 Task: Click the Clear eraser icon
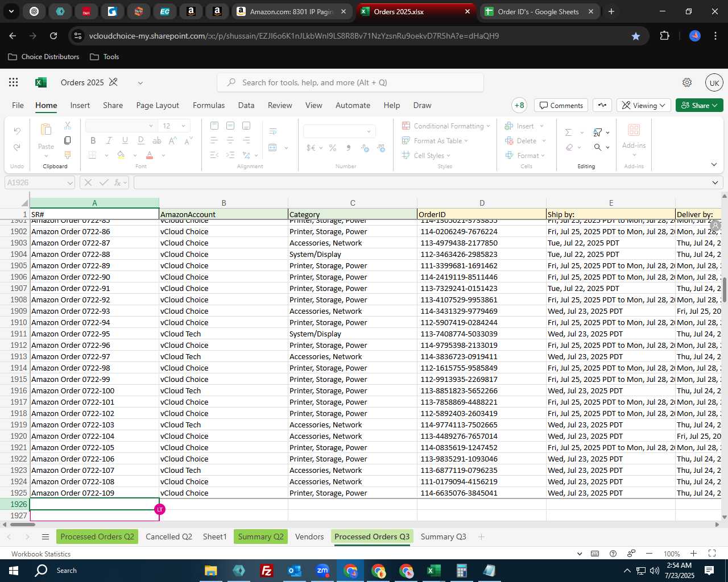tap(569, 147)
